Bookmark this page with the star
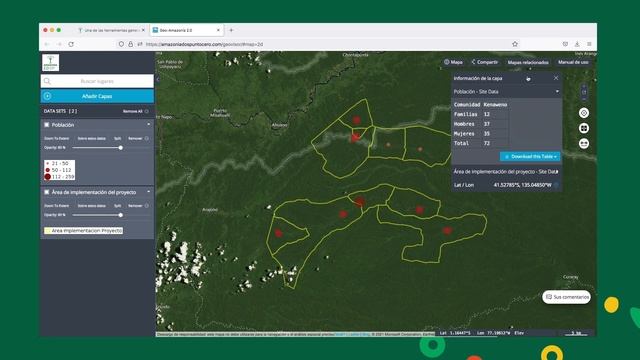640x360 pixels. (515, 44)
